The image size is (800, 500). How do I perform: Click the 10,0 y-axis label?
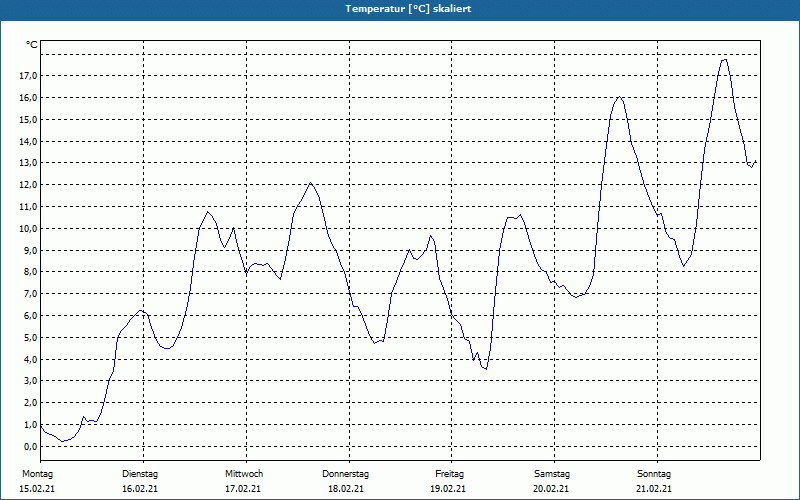pyautogui.click(x=28, y=229)
